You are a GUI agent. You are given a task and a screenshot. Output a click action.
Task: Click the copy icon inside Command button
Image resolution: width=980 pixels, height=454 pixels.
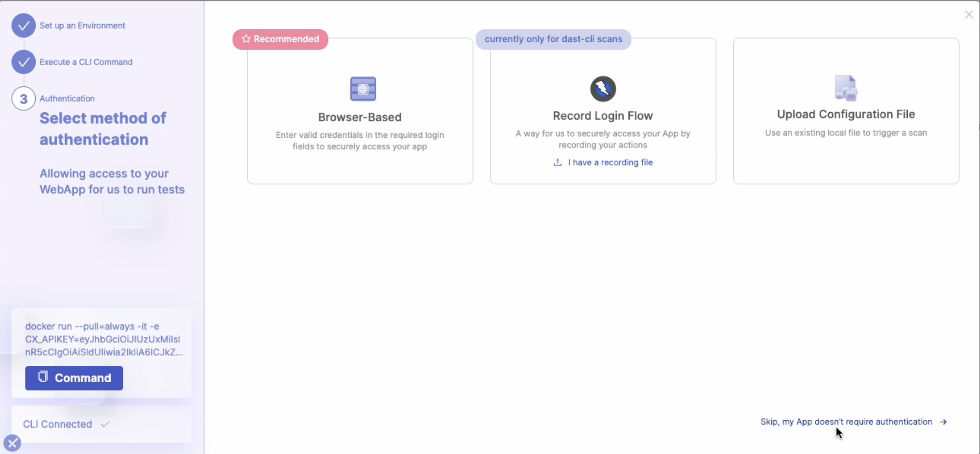pyautogui.click(x=43, y=377)
